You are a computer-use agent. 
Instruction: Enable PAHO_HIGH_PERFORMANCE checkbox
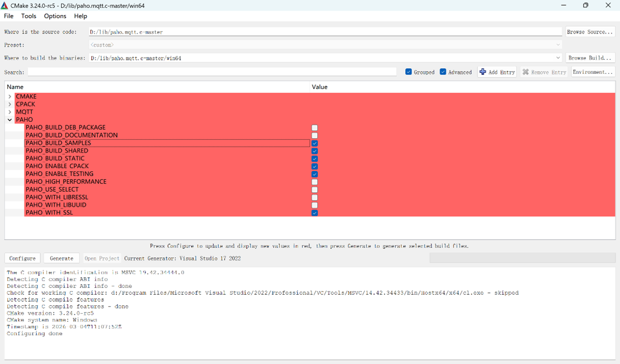314,182
